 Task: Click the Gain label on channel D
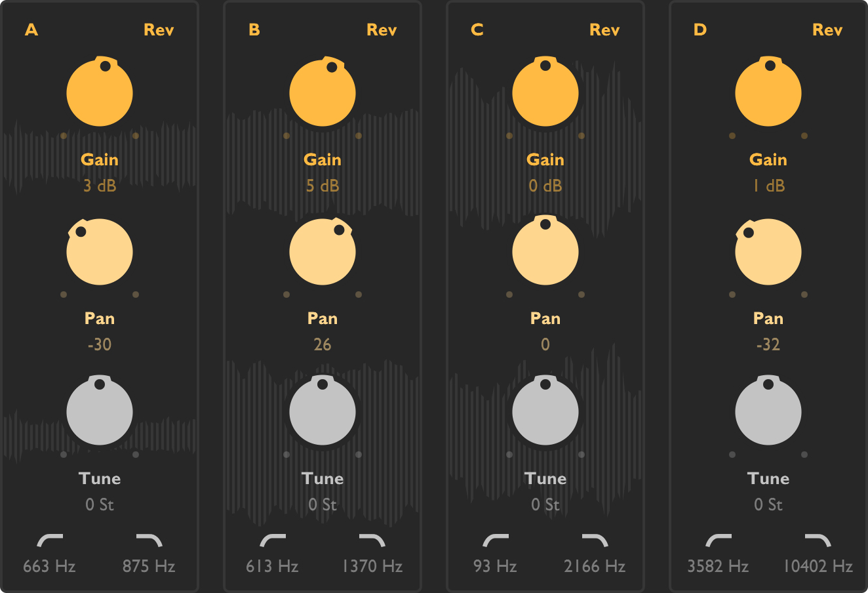click(768, 160)
